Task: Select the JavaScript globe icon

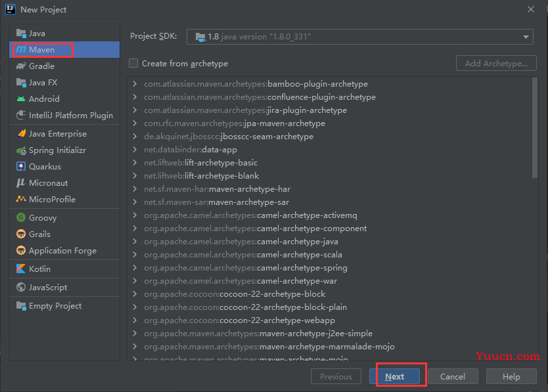Action: (21, 287)
